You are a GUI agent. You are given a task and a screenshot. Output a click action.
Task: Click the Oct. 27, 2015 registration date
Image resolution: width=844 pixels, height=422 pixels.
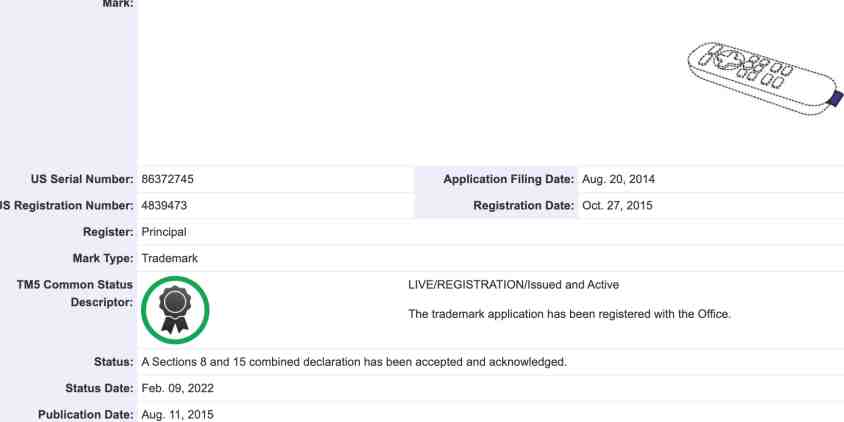(x=617, y=206)
